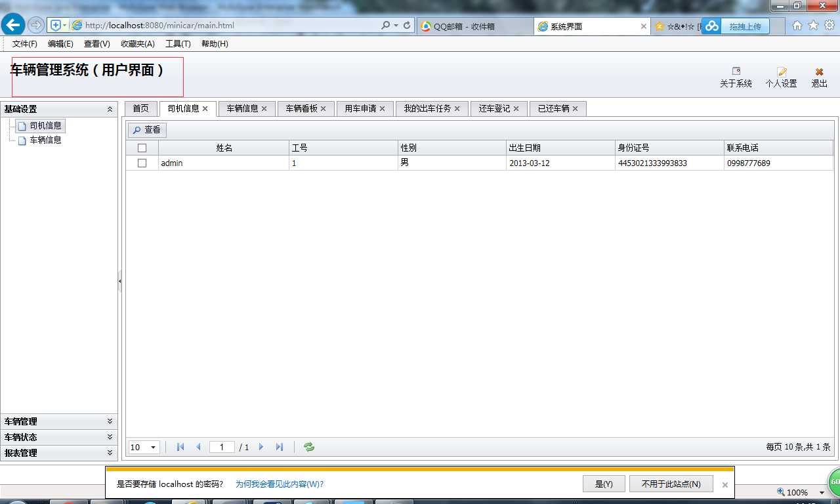Screen dimensions: 840x504
Task: Refresh the table with green refresh icon
Action: click(x=308, y=446)
